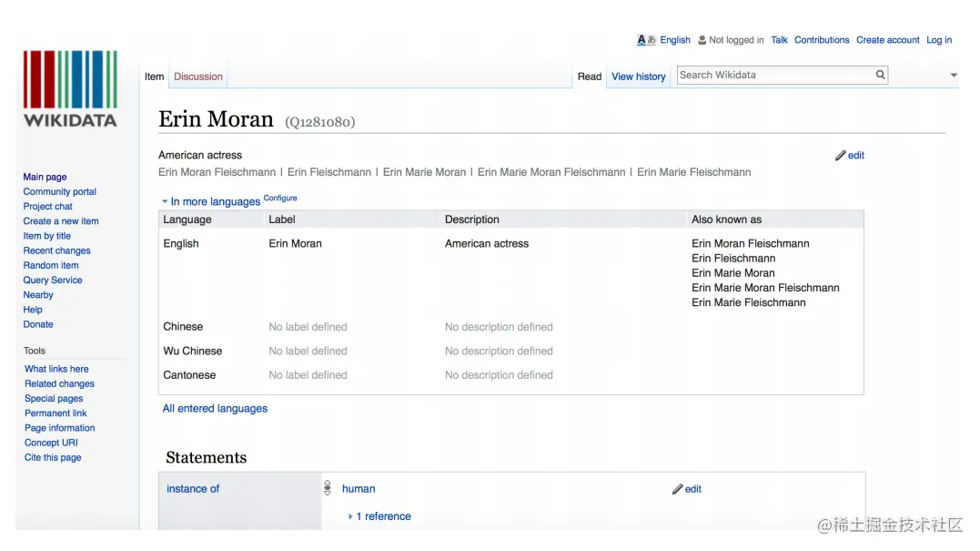
Task: Open Special pages
Action: tap(54, 398)
